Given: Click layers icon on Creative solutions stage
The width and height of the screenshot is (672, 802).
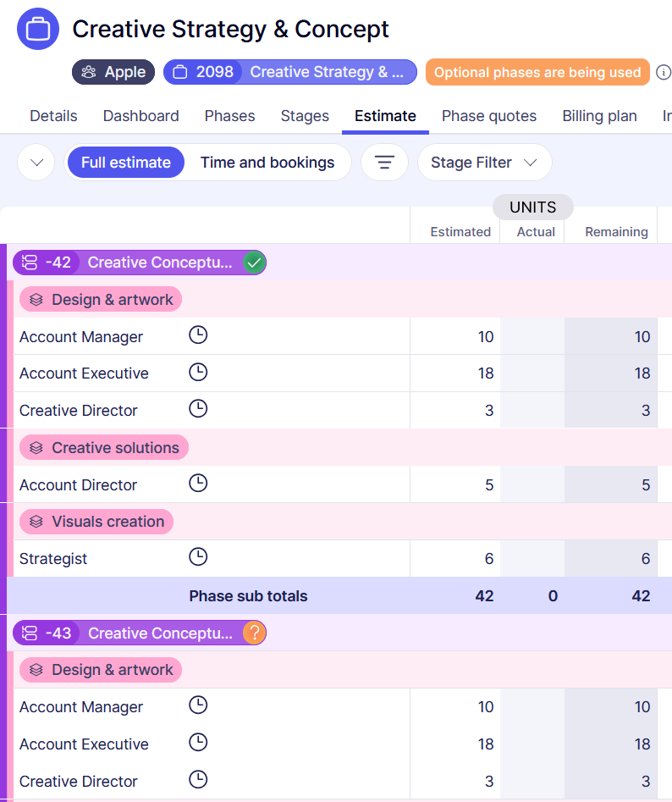Looking at the screenshot, I should (x=36, y=448).
